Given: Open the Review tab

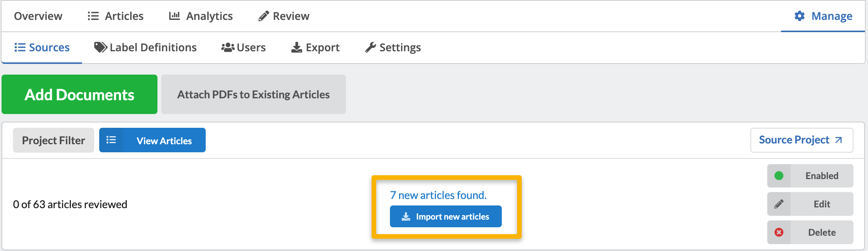Looking at the screenshot, I should pyautogui.click(x=284, y=16).
